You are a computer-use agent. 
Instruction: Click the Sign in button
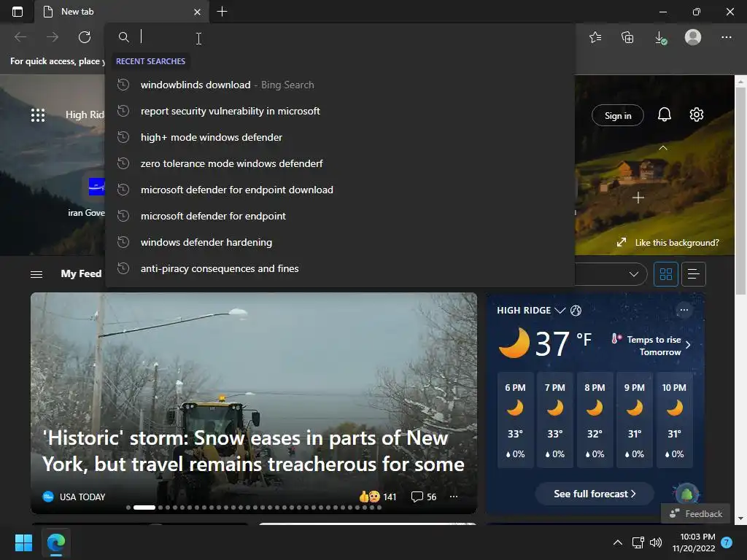click(x=617, y=115)
